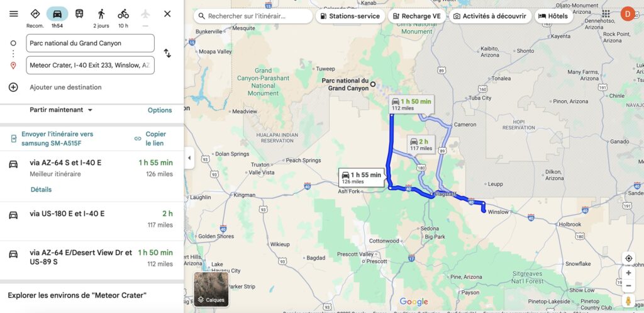
Task: Select public transit mode icon
Action: (x=79, y=14)
